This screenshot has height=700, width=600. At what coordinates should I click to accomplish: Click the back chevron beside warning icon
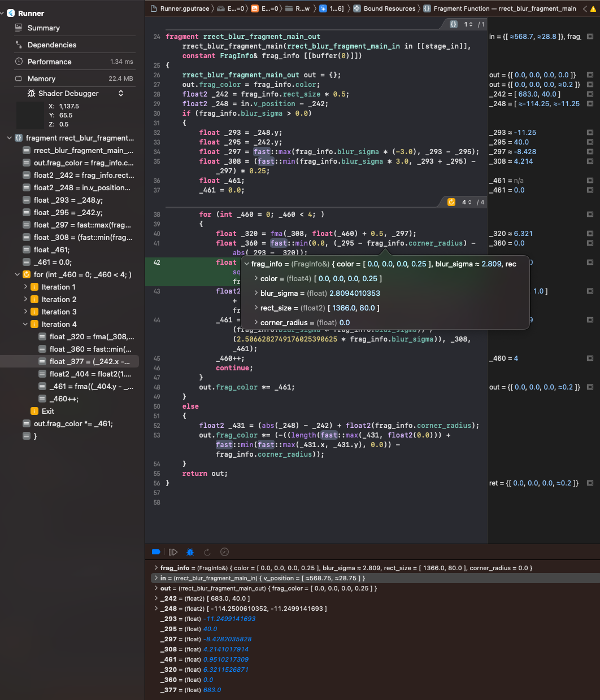coord(585,8)
